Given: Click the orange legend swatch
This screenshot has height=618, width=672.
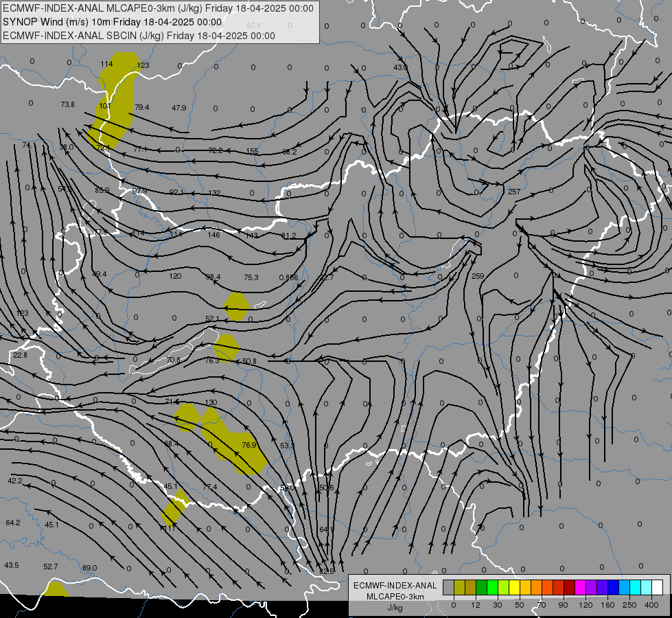Looking at the screenshot, I should [537, 588].
